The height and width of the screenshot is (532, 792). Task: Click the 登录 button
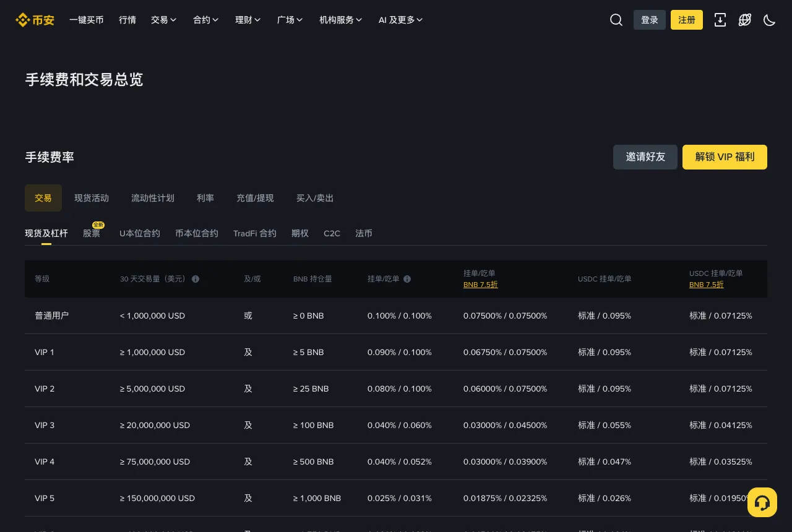pos(650,20)
